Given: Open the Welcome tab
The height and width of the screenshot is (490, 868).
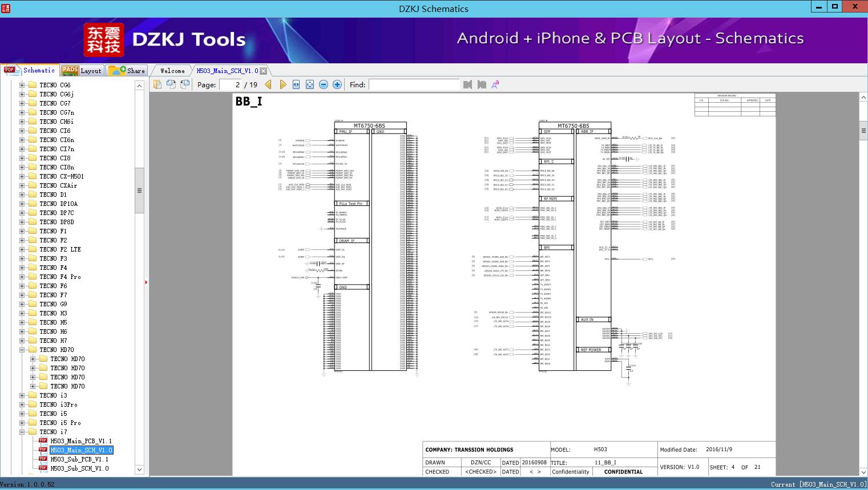Looking at the screenshot, I should tap(172, 71).
